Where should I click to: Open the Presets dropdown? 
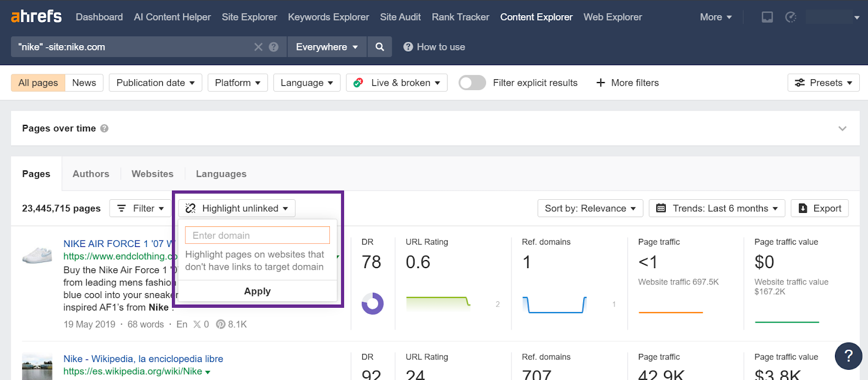tap(824, 83)
